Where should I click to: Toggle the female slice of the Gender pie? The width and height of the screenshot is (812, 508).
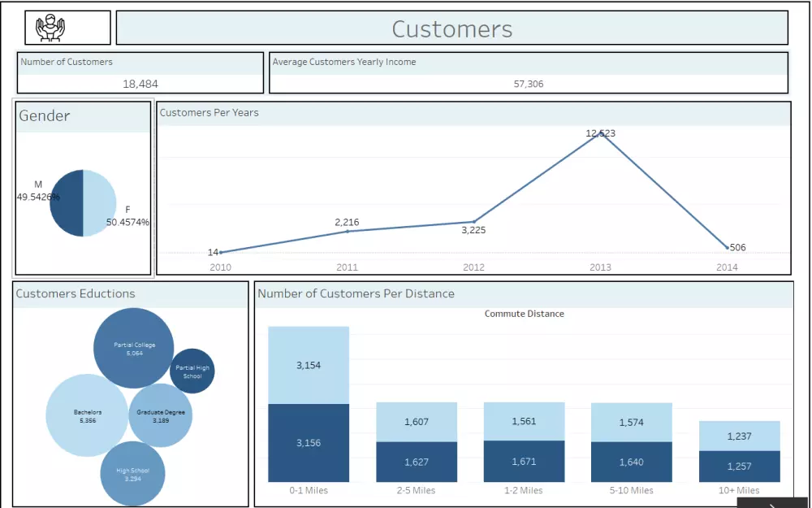(97, 203)
